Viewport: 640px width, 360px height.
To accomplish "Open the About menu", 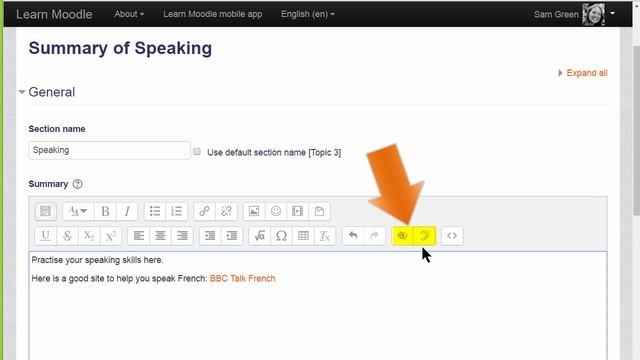I will coord(129,14).
